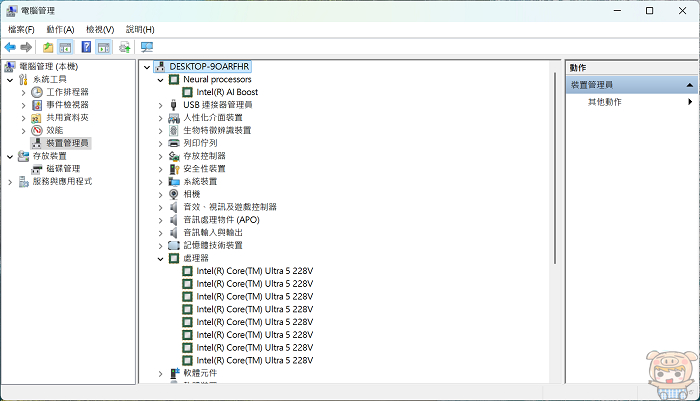Click the 音效、視訊及遊戲控制器 speaker icon
This screenshot has width=700, height=401.
tap(174, 207)
